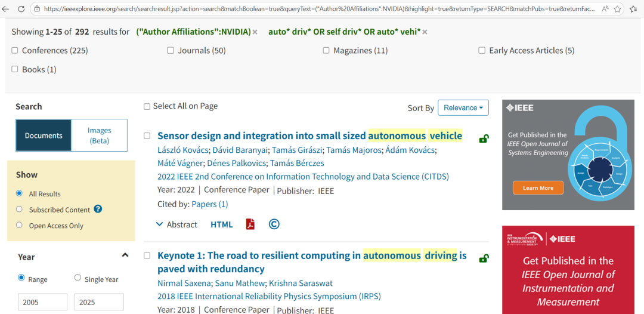The height and width of the screenshot is (314, 644).
Task: Click the read aloud icon in address bar
Action: click(605, 8)
